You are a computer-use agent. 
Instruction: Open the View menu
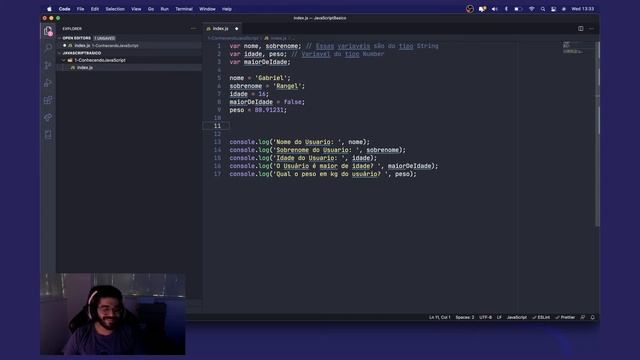pyautogui.click(x=136, y=9)
